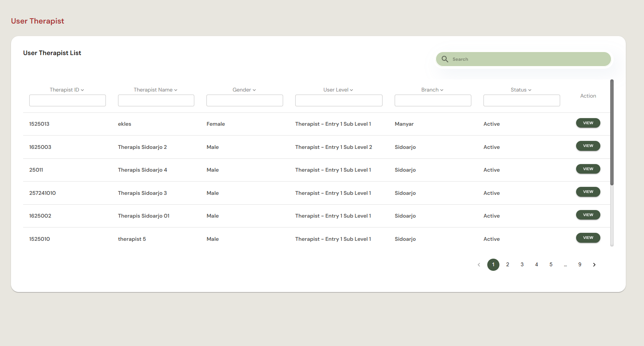The width and height of the screenshot is (644, 346).
Task: Click the name therapist 5
Action: click(132, 239)
